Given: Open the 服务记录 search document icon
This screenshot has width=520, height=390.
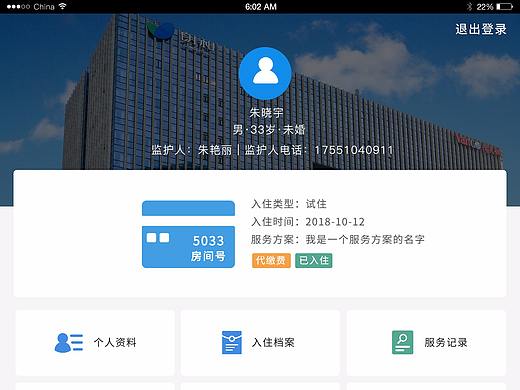Looking at the screenshot, I should click(x=402, y=342).
